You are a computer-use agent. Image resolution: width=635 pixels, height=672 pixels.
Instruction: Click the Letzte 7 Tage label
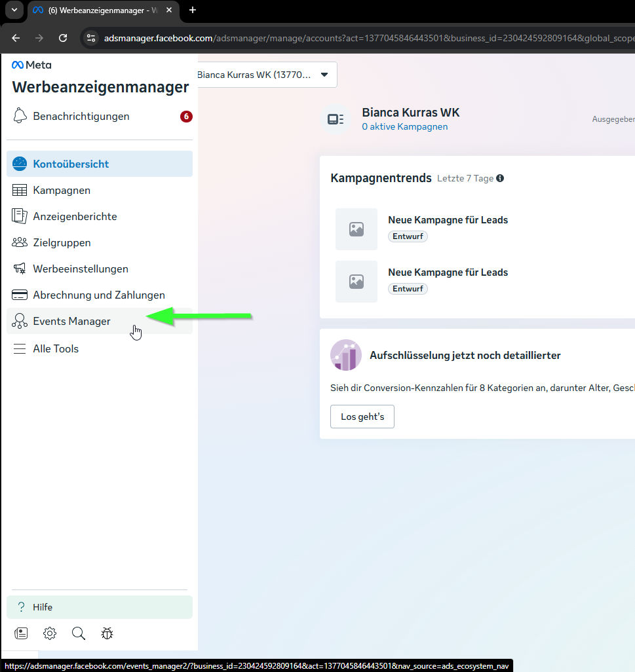click(x=465, y=178)
